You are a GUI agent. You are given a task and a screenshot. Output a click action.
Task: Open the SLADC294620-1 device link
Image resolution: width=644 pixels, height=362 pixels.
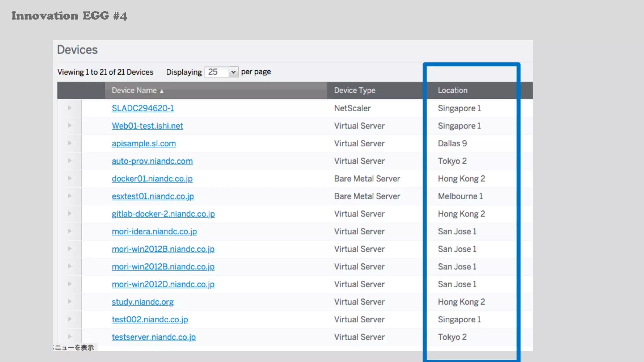click(x=142, y=108)
